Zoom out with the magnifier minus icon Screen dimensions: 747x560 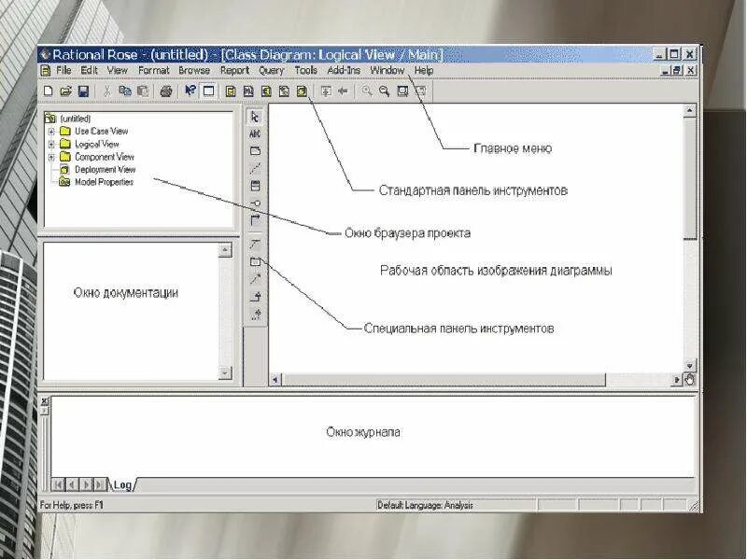point(384,91)
